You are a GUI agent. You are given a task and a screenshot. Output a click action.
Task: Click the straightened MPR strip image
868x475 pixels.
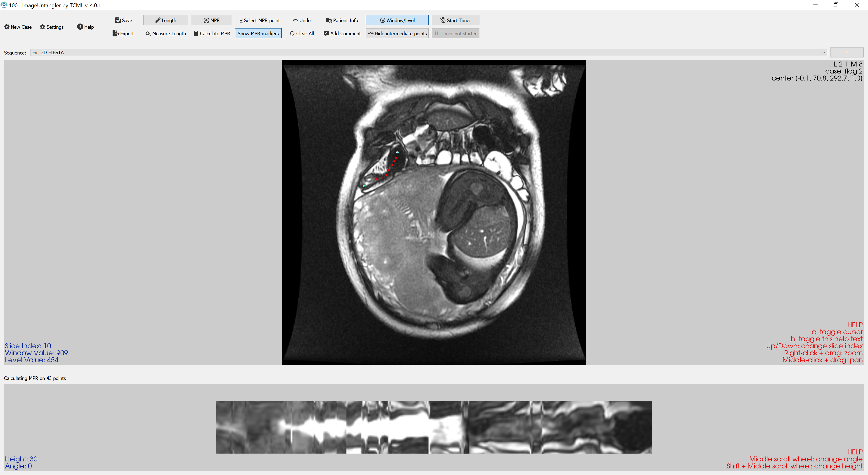click(x=434, y=427)
